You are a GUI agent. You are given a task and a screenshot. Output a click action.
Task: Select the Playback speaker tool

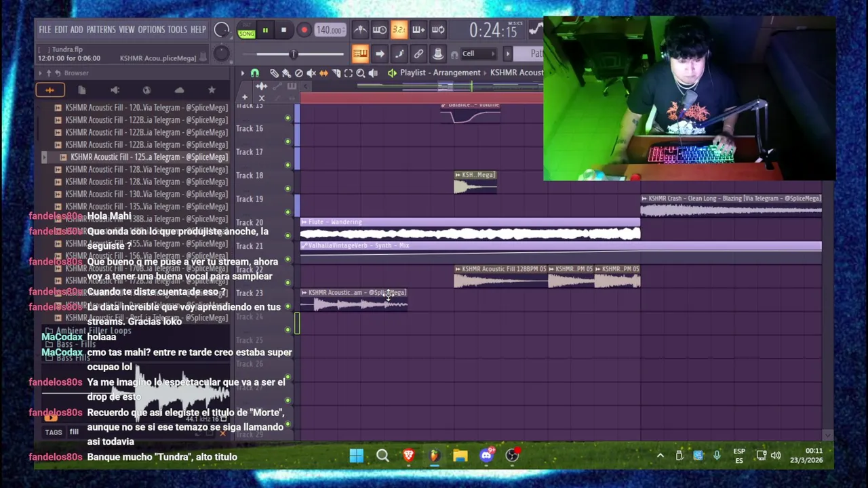click(373, 73)
